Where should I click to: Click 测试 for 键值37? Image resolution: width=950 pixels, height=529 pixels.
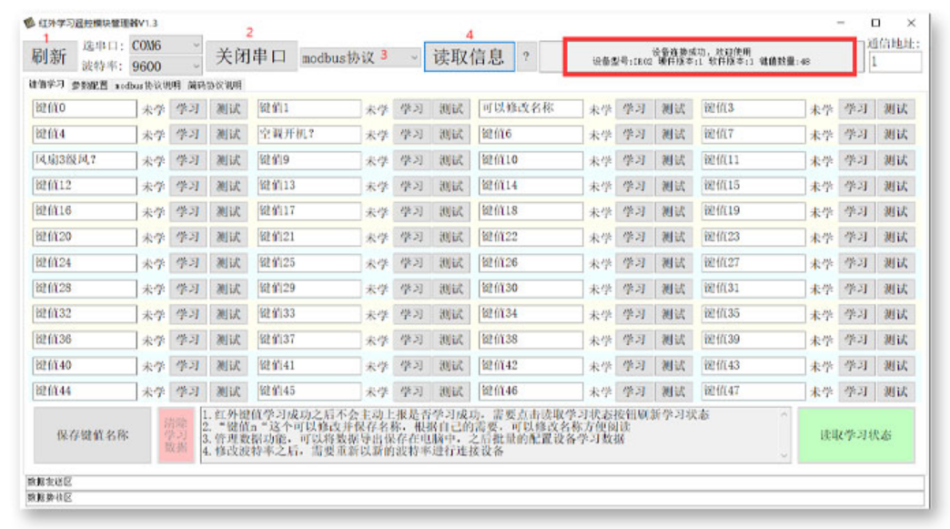click(451, 340)
